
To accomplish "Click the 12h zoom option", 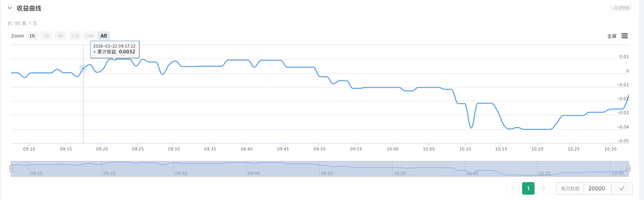I will click(75, 36).
